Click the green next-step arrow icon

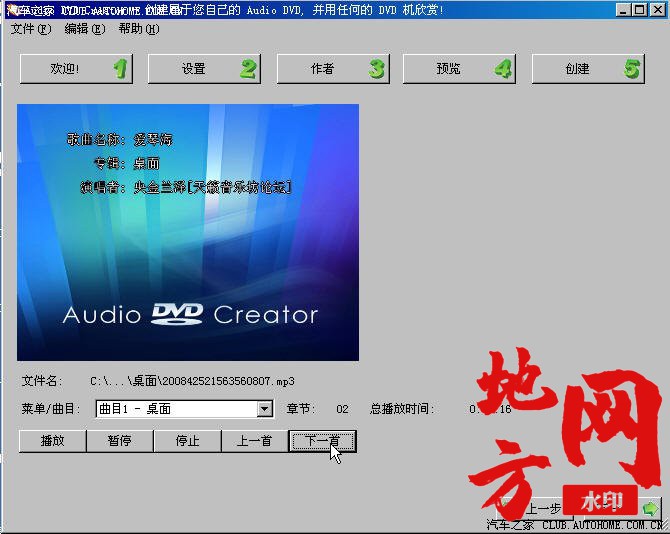coord(650,508)
